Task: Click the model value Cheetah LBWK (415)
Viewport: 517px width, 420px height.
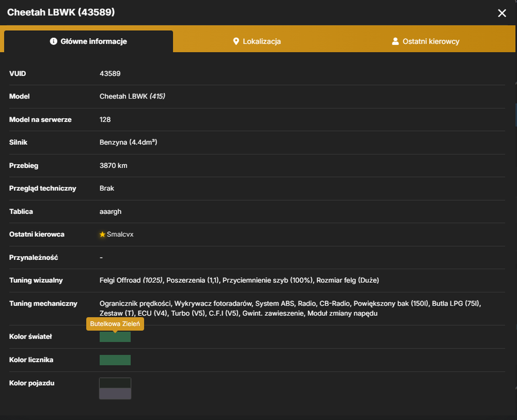Action: [x=132, y=96]
